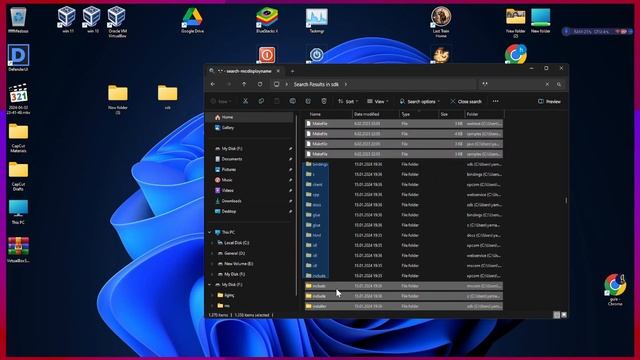Toggle the Preview pane
The width and height of the screenshot is (640, 360).
(x=549, y=101)
